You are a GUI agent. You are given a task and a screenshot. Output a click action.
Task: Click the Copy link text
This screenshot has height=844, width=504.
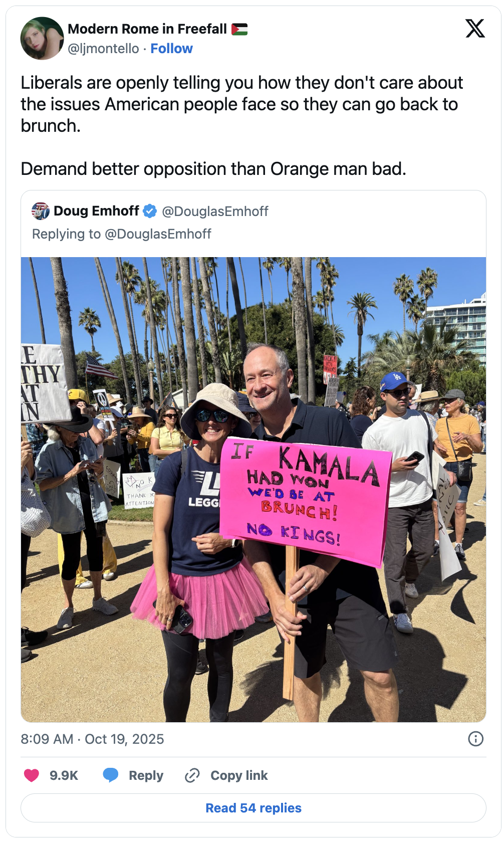tap(239, 775)
